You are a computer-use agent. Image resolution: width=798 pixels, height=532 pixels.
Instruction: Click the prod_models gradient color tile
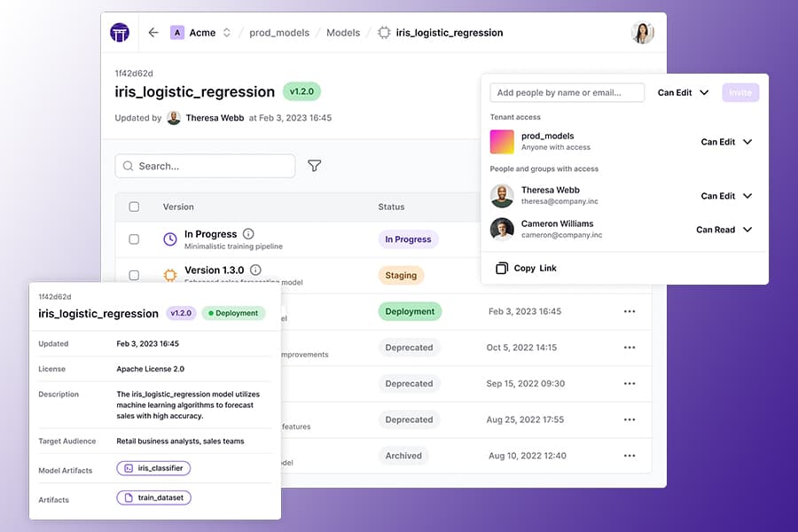click(x=502, y=142)
